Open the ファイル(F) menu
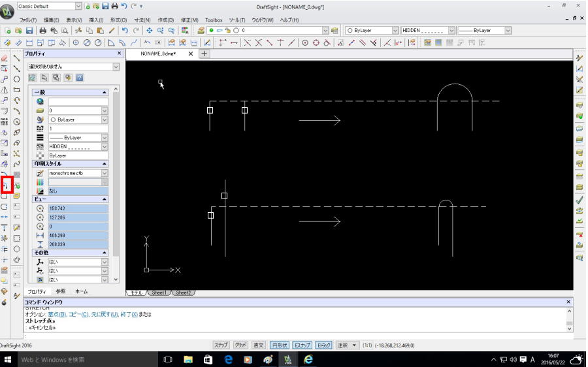This screenshot has width=588, height=367. click(x=28, y=20)
